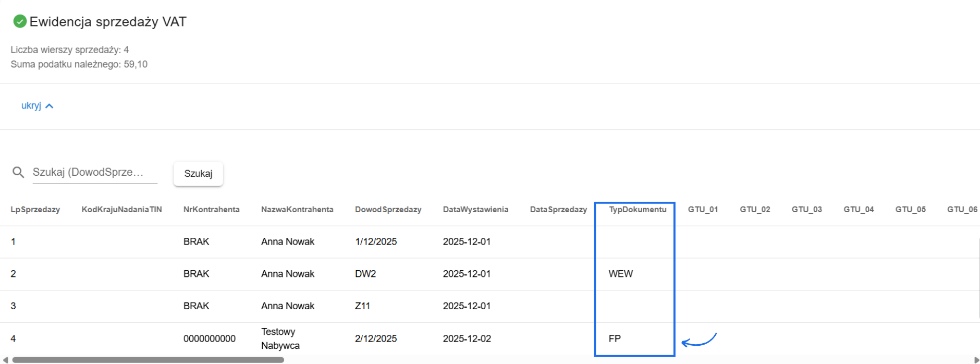Click the magnifying glass search icon

[18, 172]
